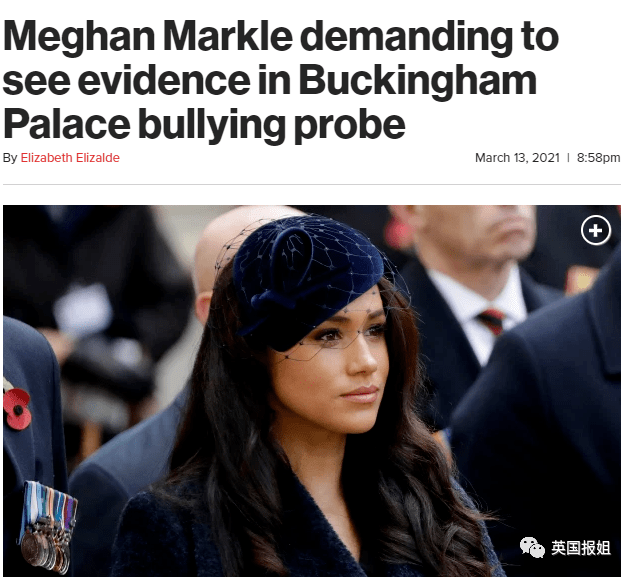Click the military medals with striped ribbons
Screen dimensions: 632x577
[x=48, y=526]
